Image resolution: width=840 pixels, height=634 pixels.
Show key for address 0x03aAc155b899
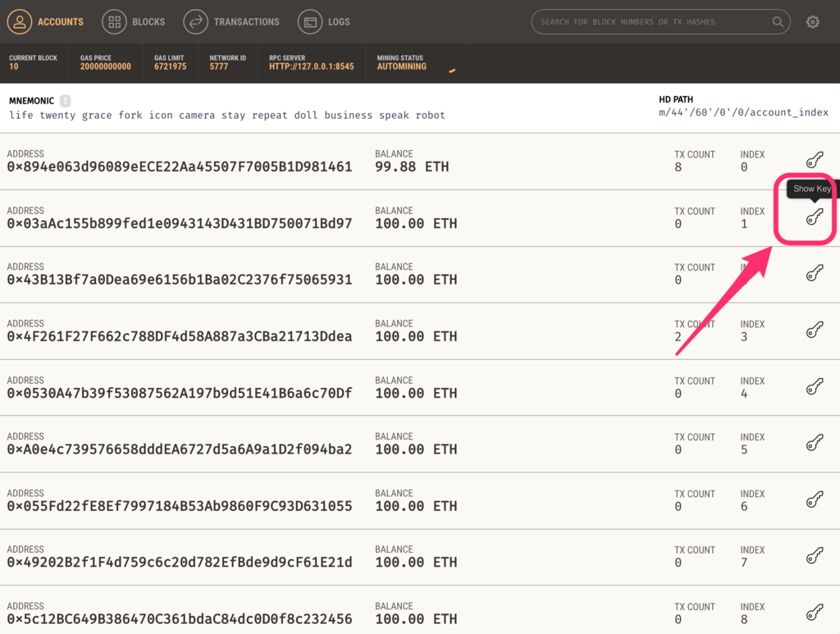tap(815, 217)
